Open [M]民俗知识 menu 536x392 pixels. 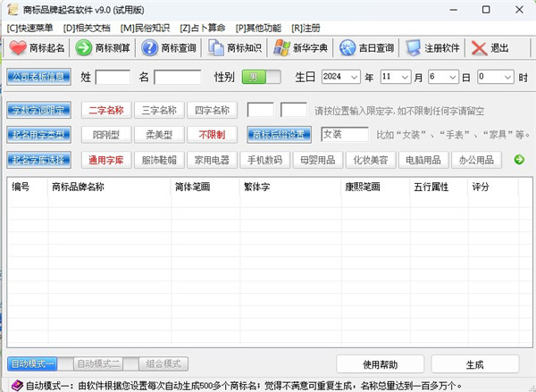click(145, 28)
